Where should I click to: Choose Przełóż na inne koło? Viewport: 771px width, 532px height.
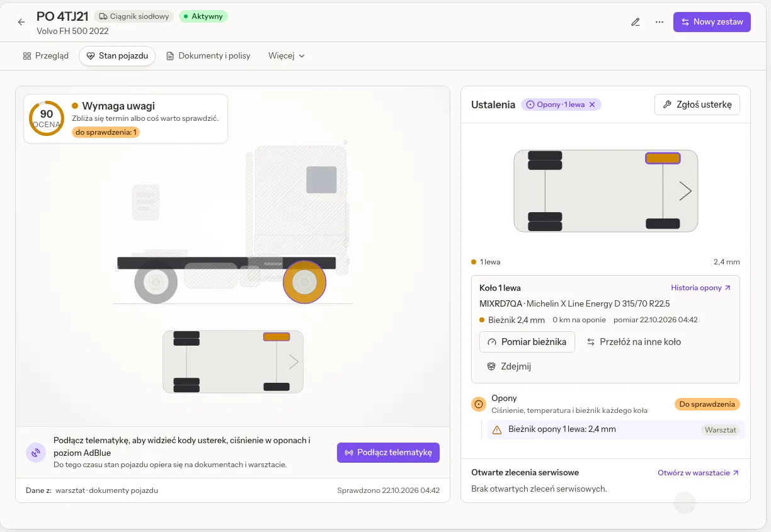coord(634,342)
